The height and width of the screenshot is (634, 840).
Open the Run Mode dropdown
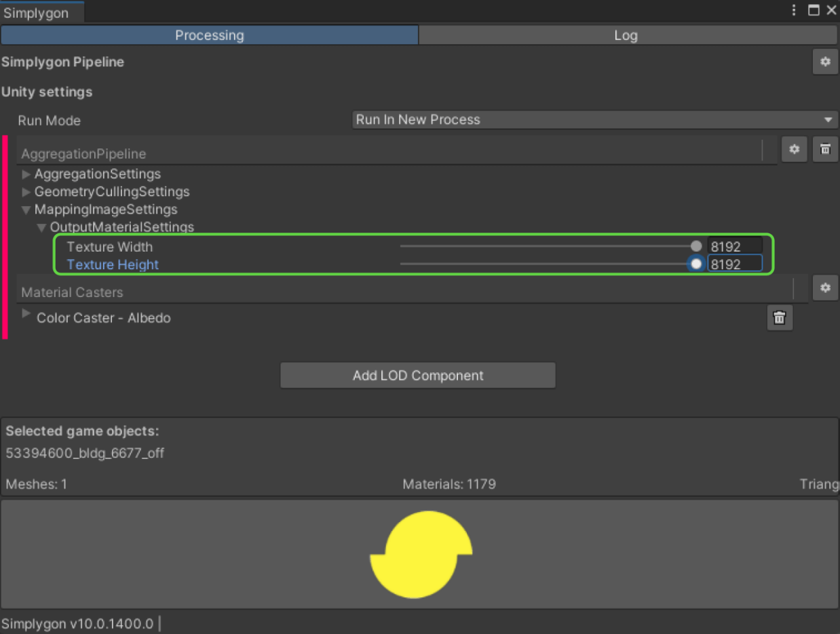coord(595,119)
